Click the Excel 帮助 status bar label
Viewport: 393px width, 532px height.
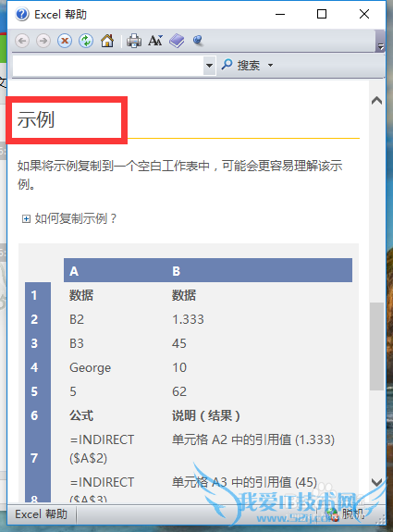[41, 514]
